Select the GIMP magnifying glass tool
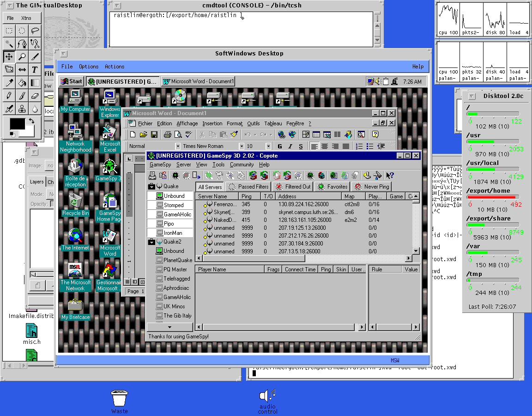Image resolution: width=532 pixels, height=416 pixels. pyautogui.click(x=22, y=56)
